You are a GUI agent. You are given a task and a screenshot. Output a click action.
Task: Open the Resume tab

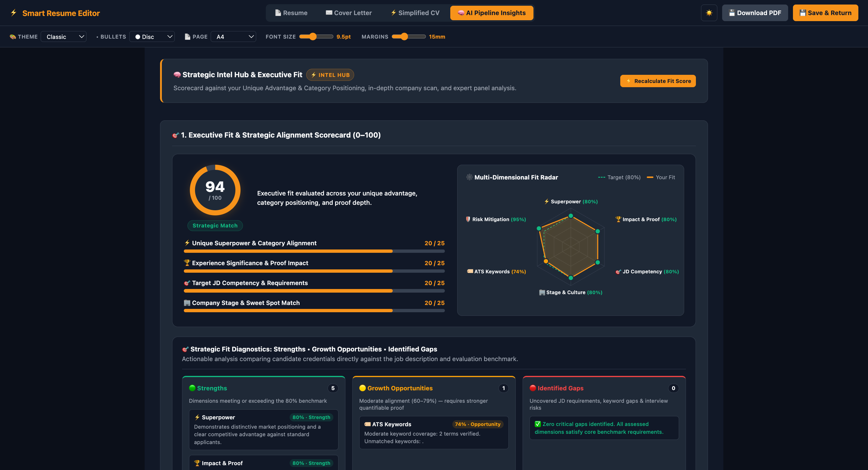291,13
